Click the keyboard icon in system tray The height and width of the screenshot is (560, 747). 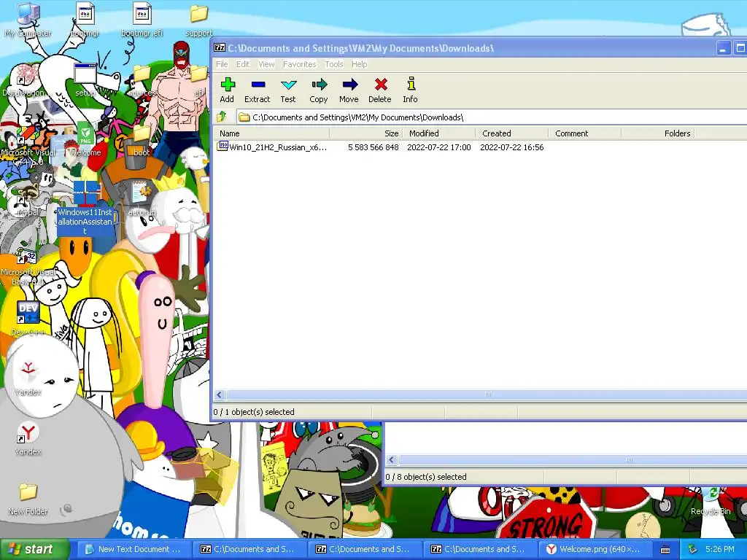tap(665, 550)
